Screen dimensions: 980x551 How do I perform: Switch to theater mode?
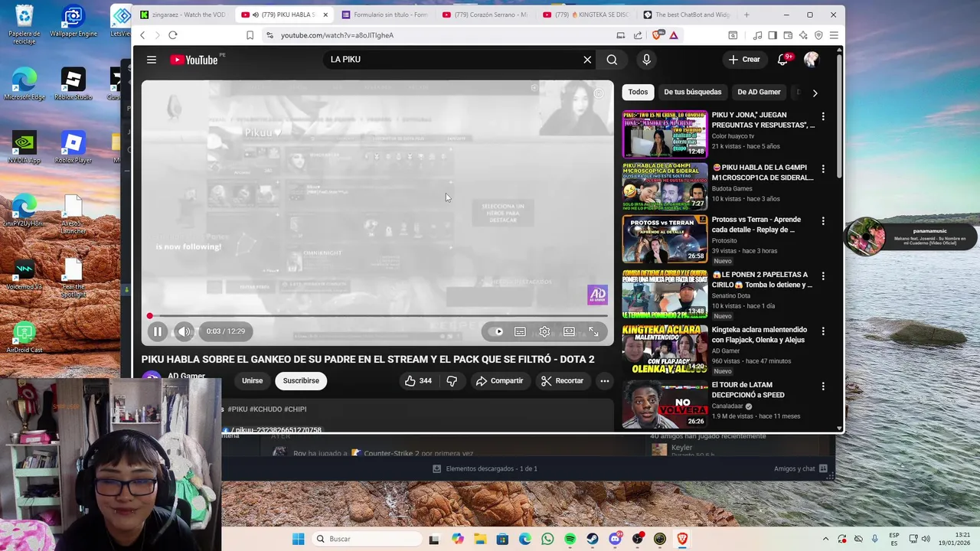click(x=569, y=331)
